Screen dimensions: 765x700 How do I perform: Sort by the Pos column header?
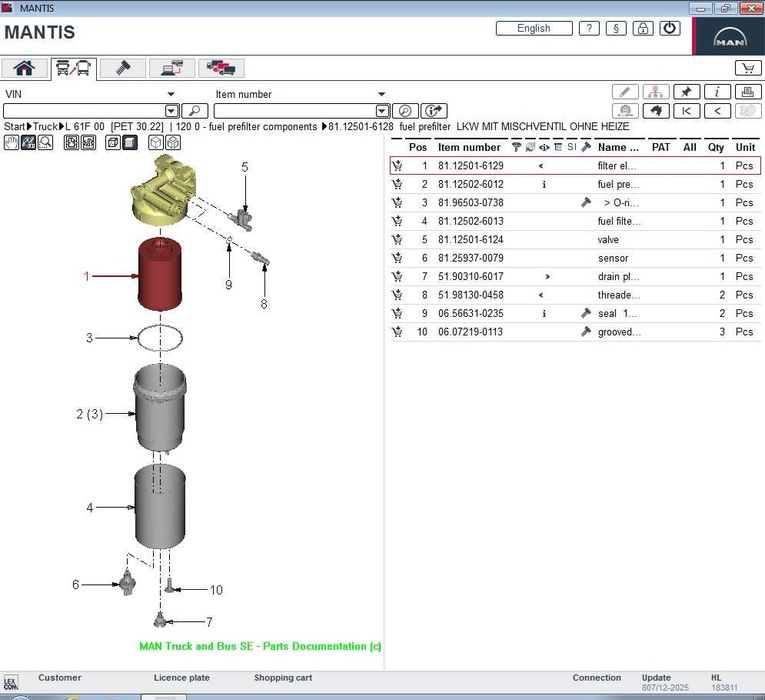tap(418, 147)
